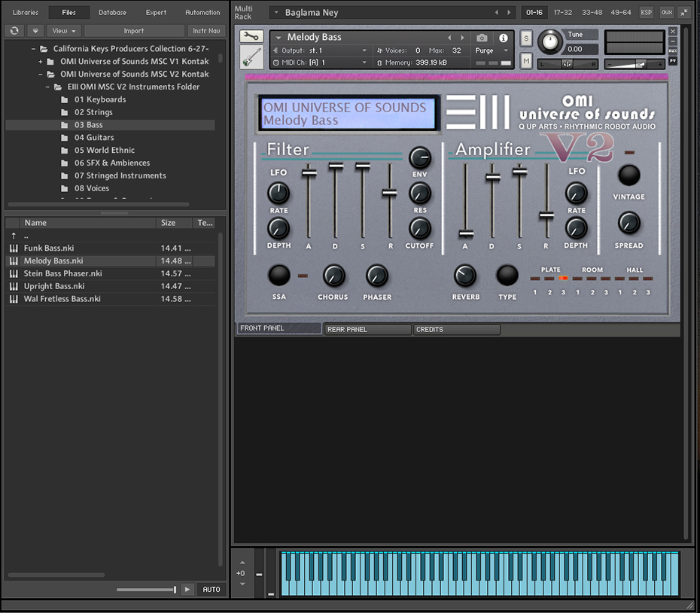Minimize the Melody Bass instrument header
The width and height of the screenshot is (700, 613).
point(673,41)
